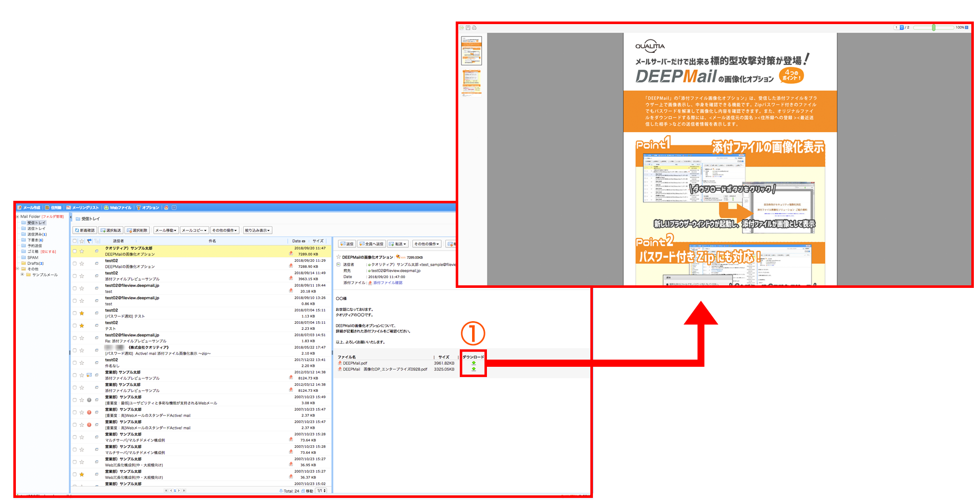The height and width of the screenshot is (501, 980).
Task: Select page 2 thumbnail in the PDF sidebar
Action: pos(471,82)
